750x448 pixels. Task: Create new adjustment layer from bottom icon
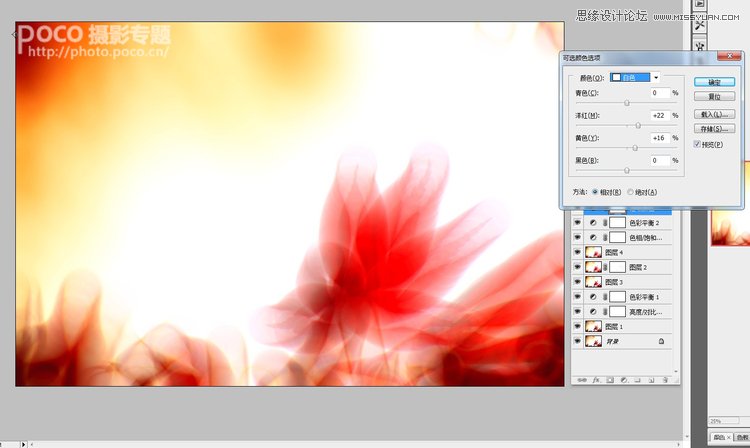coord(623,380)
